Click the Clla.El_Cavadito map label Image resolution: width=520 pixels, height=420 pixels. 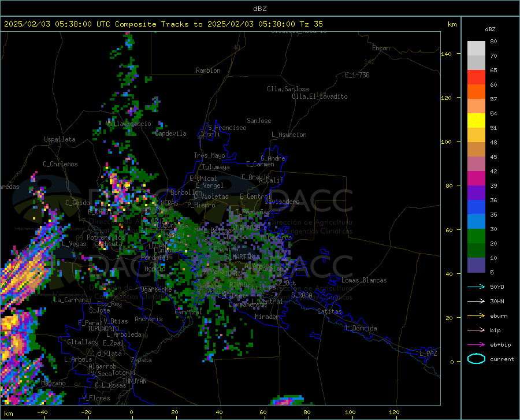tap(320, 96)
